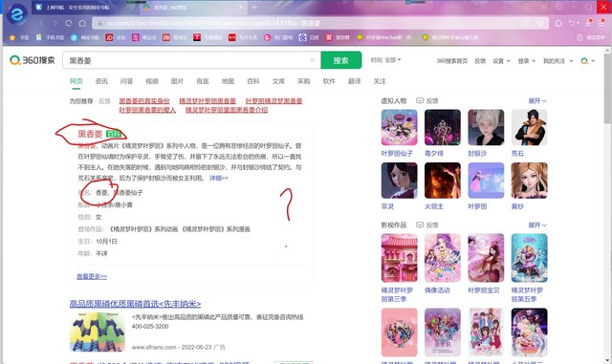612x364 pixels.
Task: Click the yellow star 书签 bookmarks icon
Action: pos(12,37)
